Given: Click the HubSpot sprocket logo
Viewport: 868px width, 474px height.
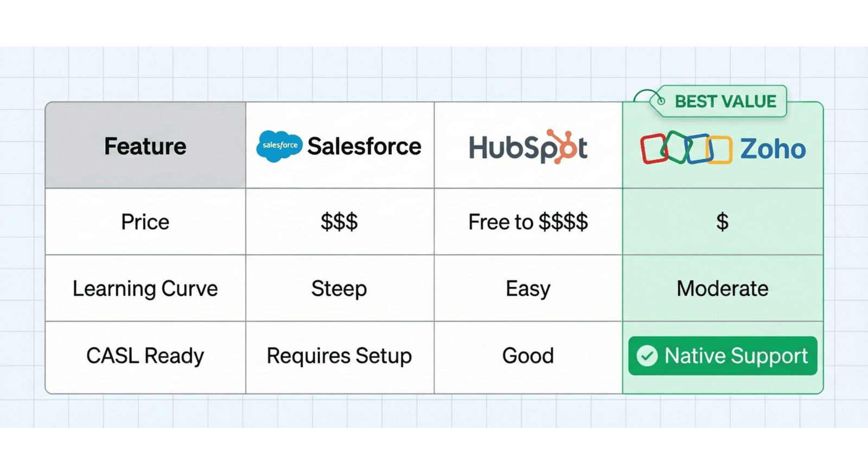Looking at the screenshot, I should [x=564, y=147].
